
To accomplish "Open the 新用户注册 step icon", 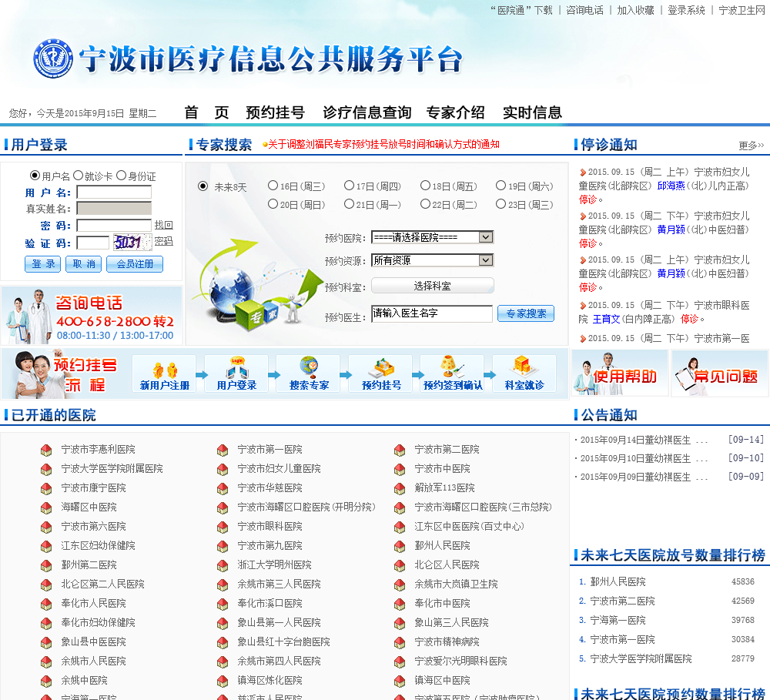I will [164, 373].
